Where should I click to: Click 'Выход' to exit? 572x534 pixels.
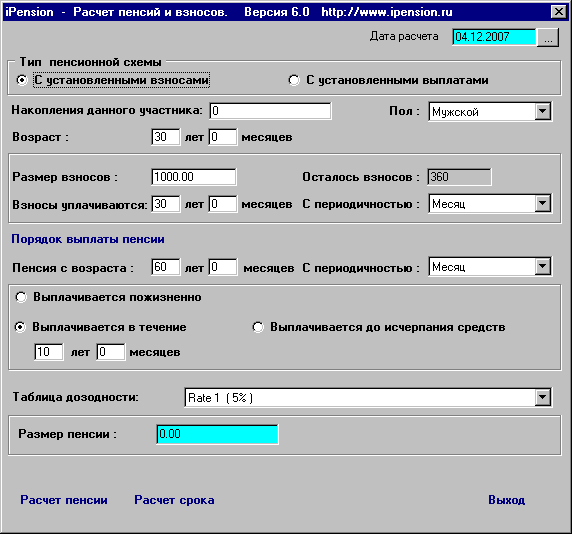point(507,500)
